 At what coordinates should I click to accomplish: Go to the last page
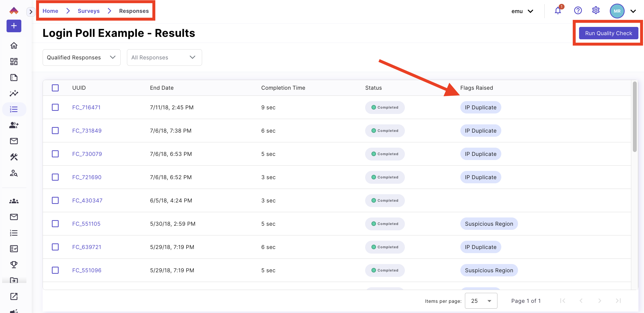[x=618, y=301]
